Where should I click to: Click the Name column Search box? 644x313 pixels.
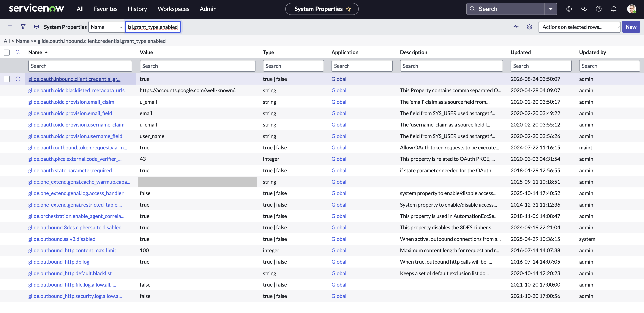pos(80,66)
